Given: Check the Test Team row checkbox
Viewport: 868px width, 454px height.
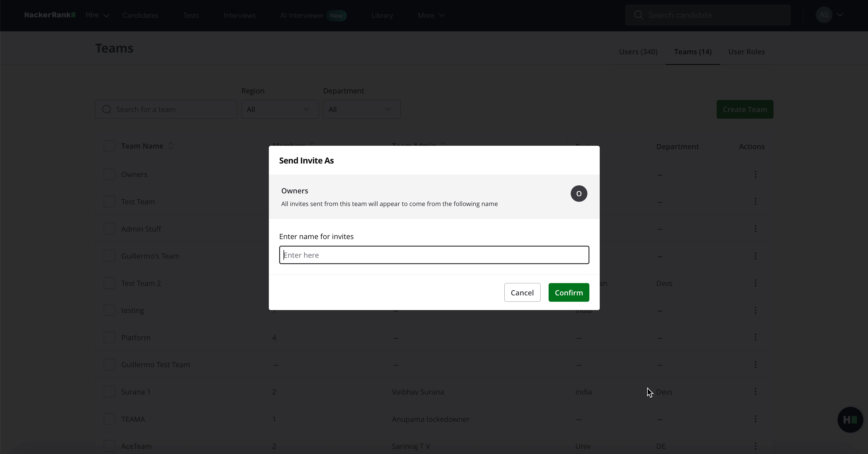Looking at the screenshot, I should [x=109, y=201].
